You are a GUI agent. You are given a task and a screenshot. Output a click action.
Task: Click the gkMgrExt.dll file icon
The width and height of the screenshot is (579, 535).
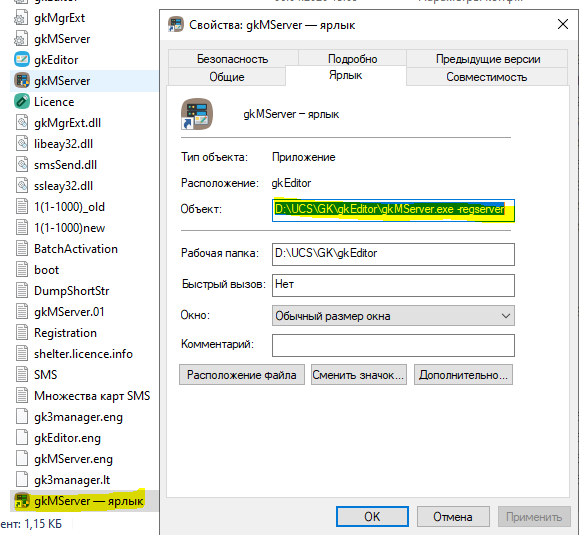point(22,123)
